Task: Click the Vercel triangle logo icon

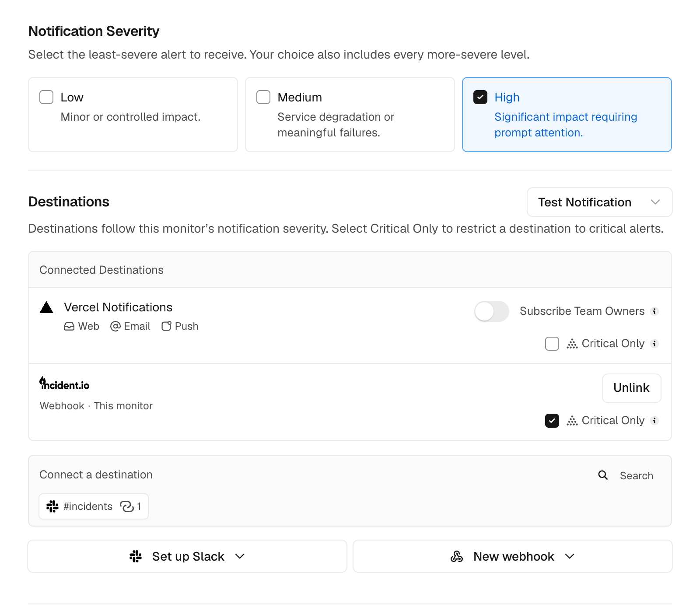Action: click(x=46, y=307)
